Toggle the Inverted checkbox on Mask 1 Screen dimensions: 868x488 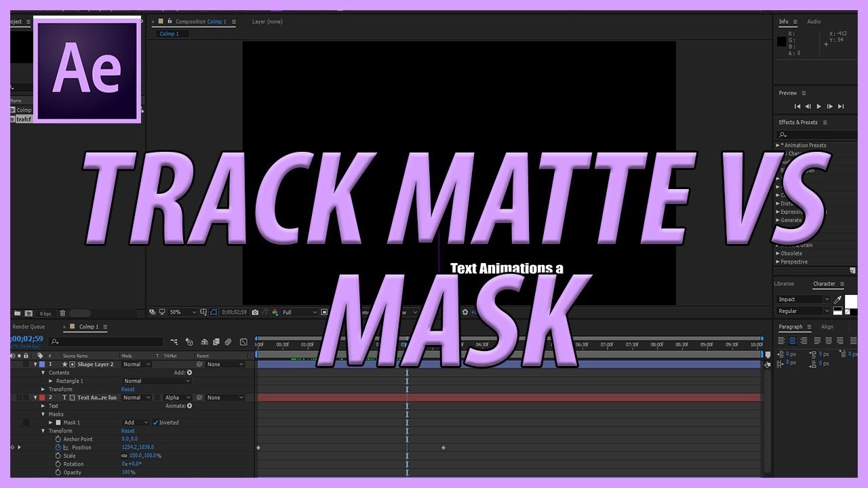tap(155, 422)
